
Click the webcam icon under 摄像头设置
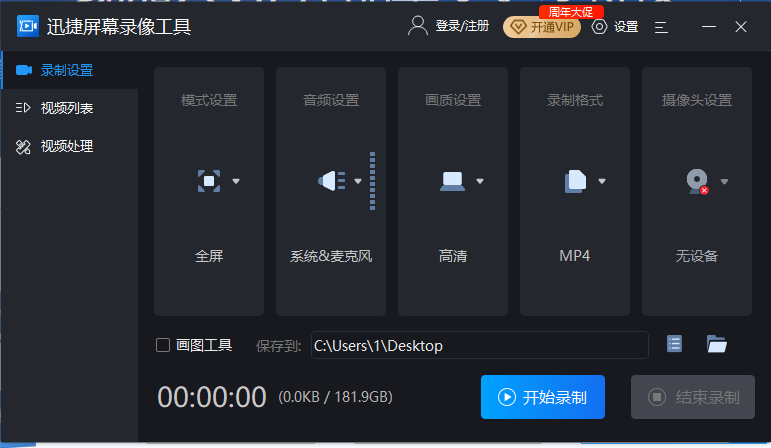pyautogui.click(x=698, y=181)
